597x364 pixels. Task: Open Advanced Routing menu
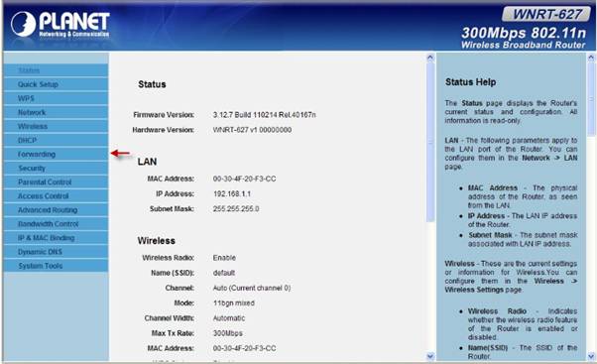point(56,210)
